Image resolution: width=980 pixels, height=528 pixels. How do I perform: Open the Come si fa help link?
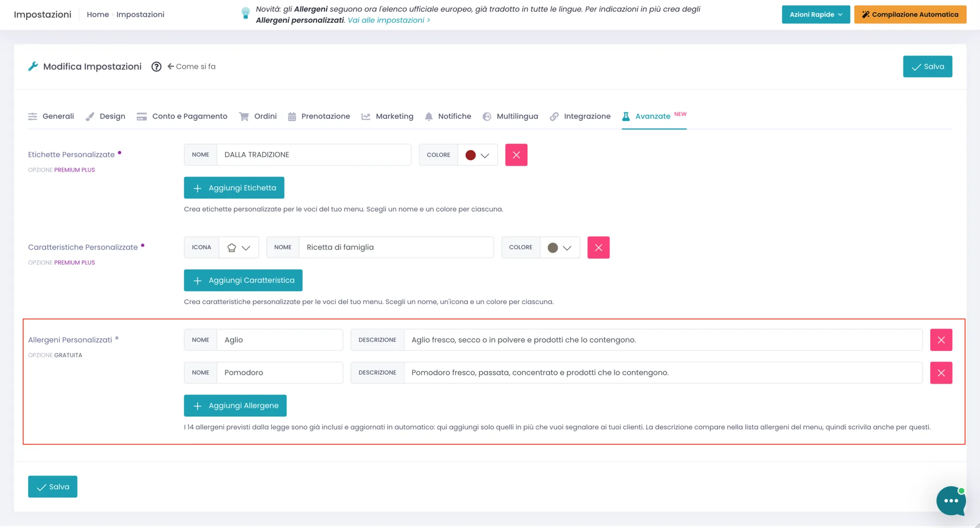(x=191, y=66)
